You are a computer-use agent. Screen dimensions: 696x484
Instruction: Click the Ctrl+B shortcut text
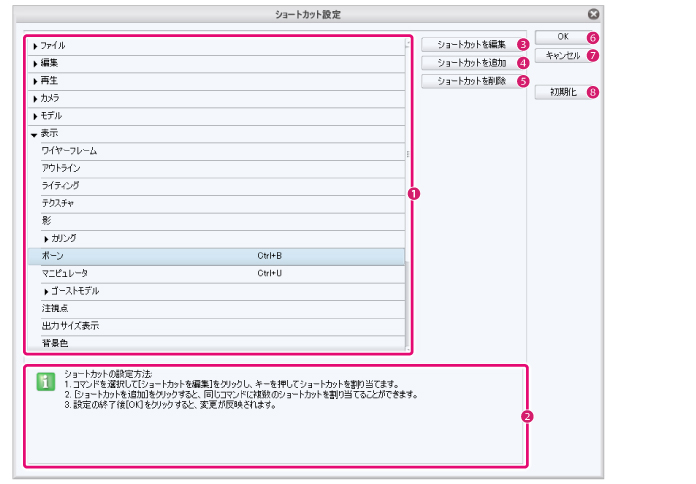[269, 256]
